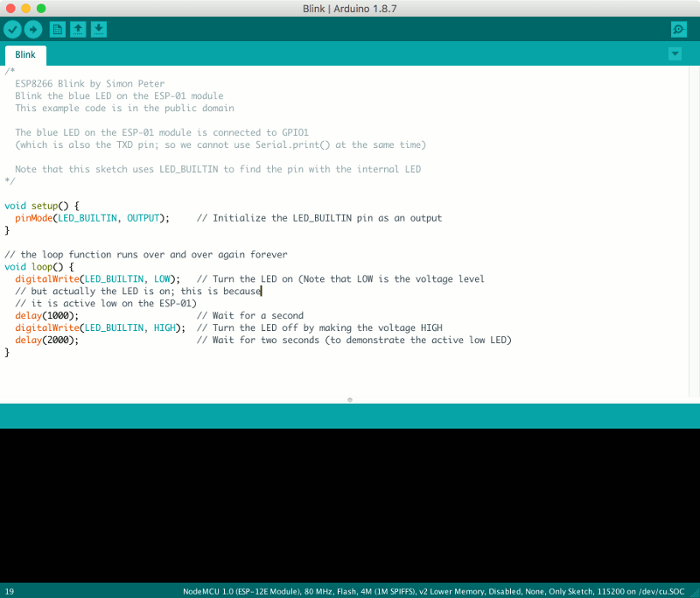Image resolution: width=700 pixels, height=598 pixels.
Task: Click the resize grip at bottom-right corner
Action: click(x=694, y=591)
